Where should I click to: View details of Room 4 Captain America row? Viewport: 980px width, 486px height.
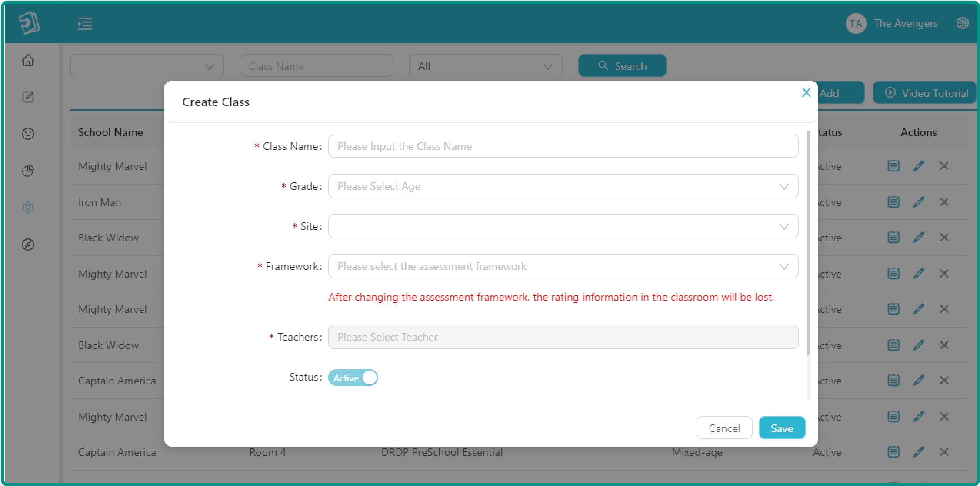893,452
